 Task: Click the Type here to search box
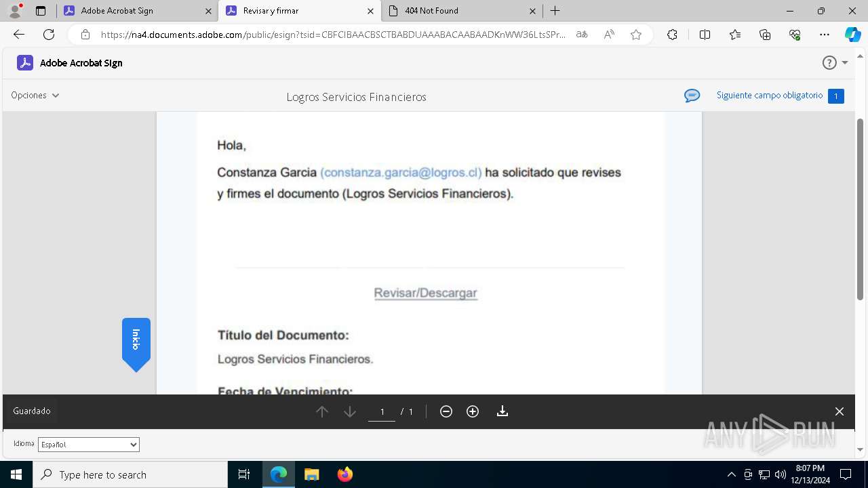pos(130,474)
